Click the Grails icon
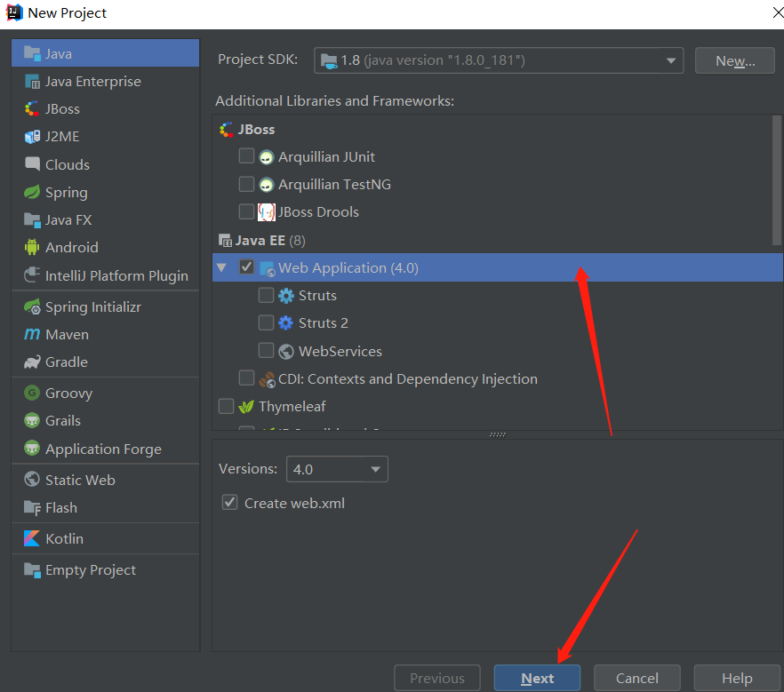 [x=32, y=421]
